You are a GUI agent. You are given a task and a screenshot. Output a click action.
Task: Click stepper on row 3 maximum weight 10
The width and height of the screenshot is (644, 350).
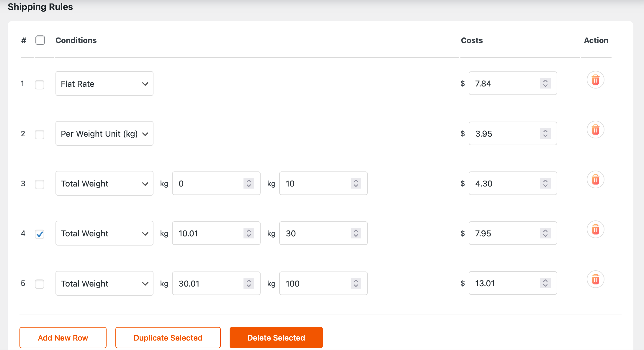point(356,183)
